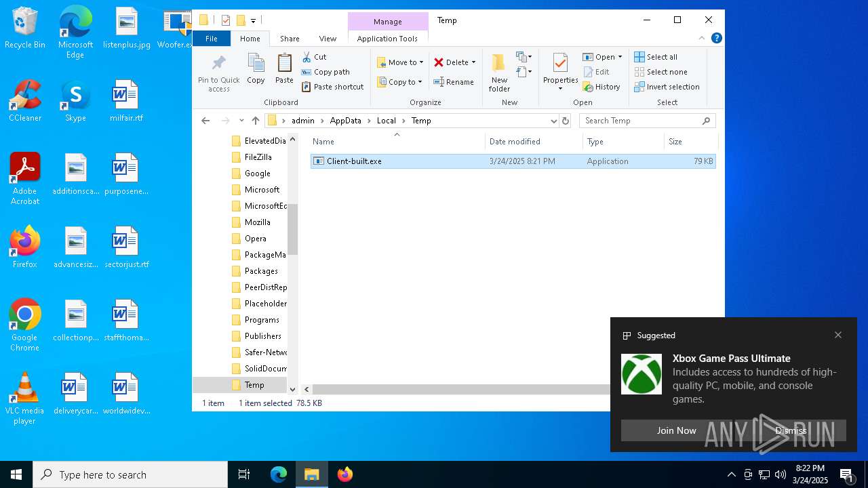Click Invert selection
868x488 pixels.
pos(667,87)
